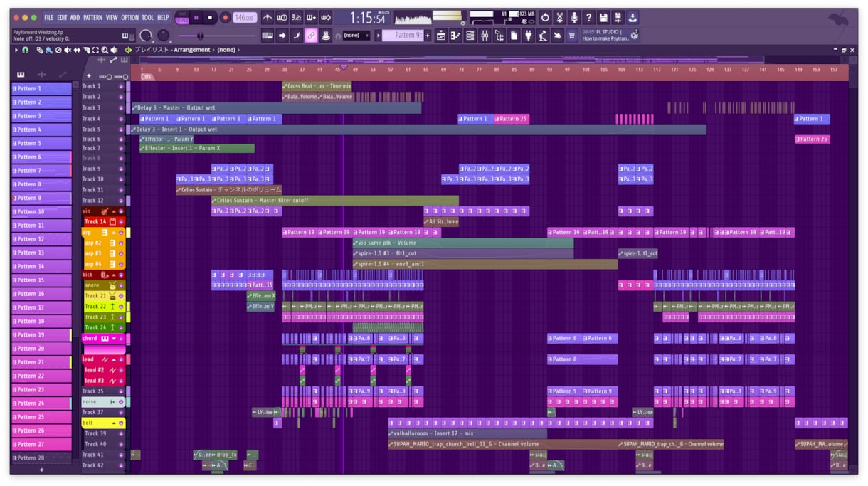Open the Pattern 9 selector dropdown
The image size is (868, 486).
(x=403, y=36)
